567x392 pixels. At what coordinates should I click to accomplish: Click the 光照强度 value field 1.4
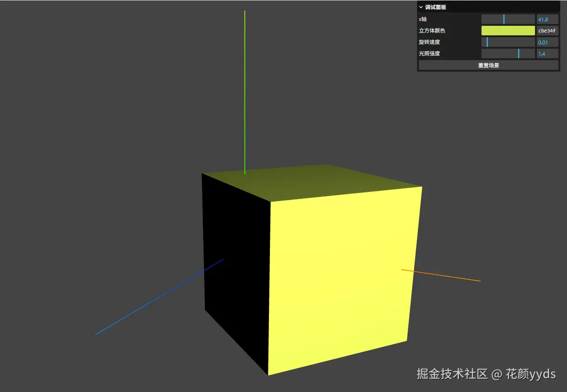pos(547,54)
